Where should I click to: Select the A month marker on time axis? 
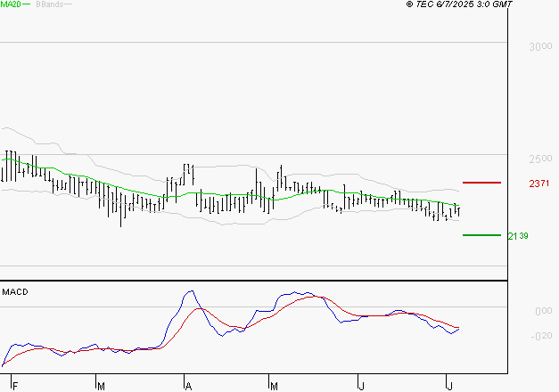click(188, 385)
